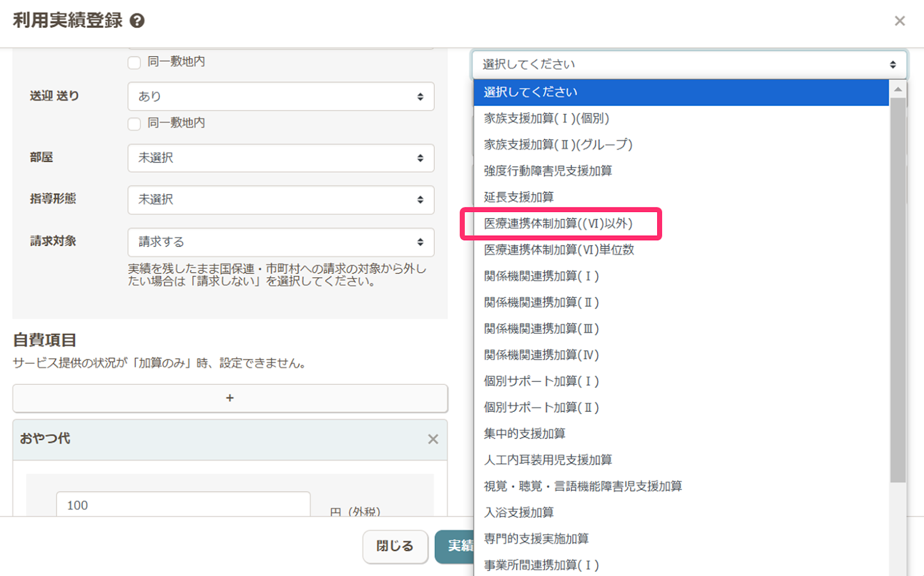Open the 請求対象 dropdown
Image resolution: width=924 pixels, height=576 pixels.
pos(281,242)
